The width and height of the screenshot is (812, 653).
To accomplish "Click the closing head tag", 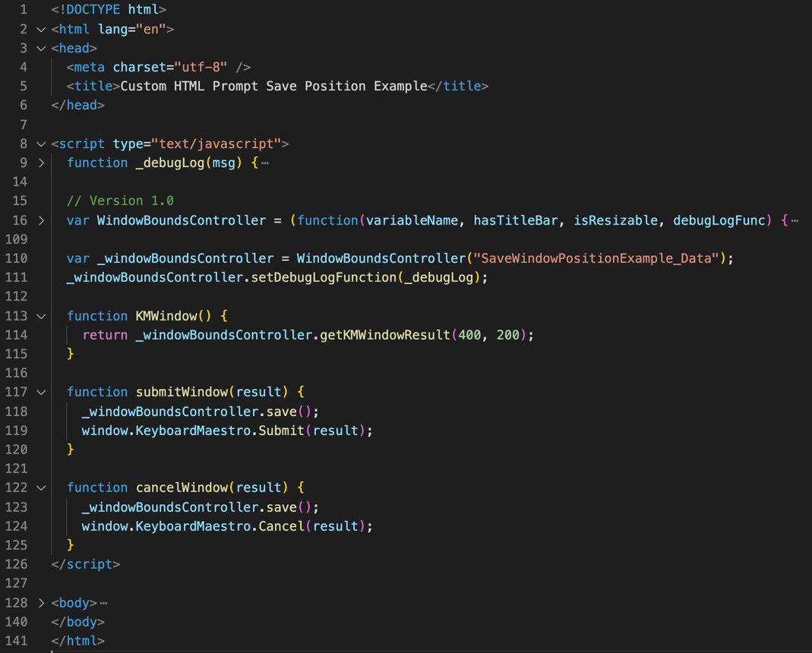I will (x=77, y=106).
